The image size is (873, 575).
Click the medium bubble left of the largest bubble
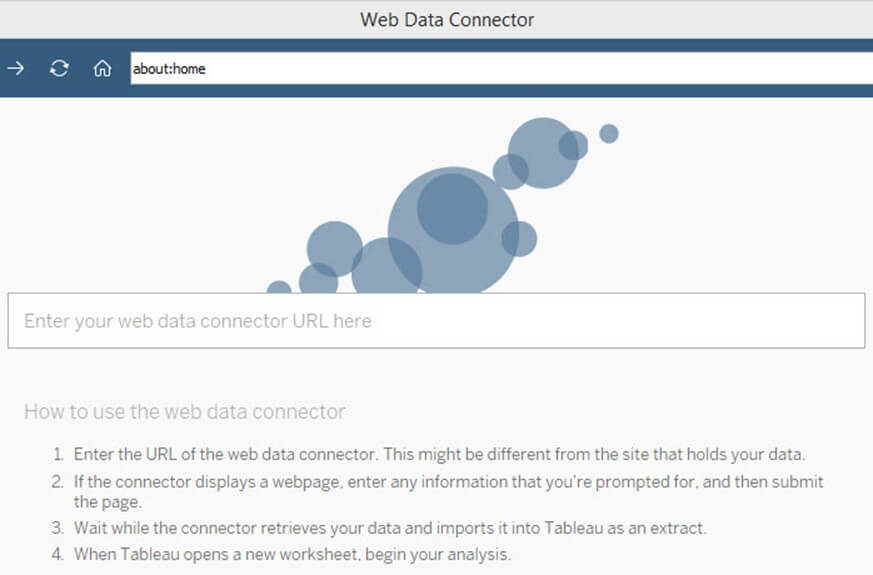tap(333, 248)
